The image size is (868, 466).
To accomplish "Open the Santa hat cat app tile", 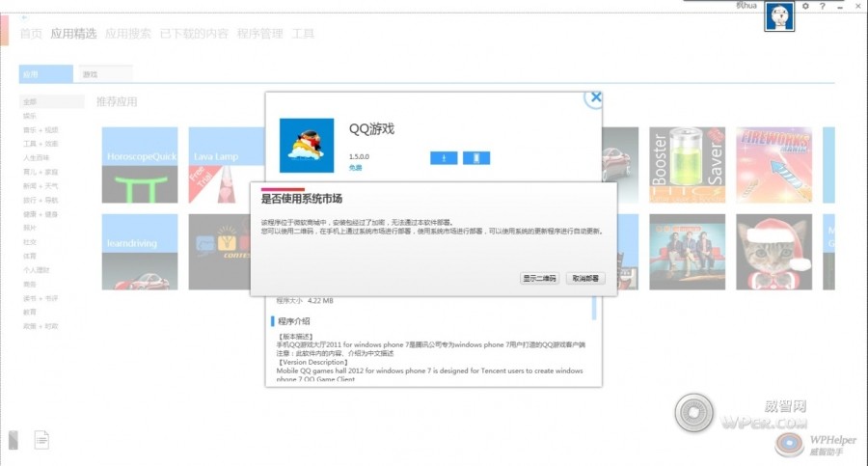I will (x=773, y=252).
